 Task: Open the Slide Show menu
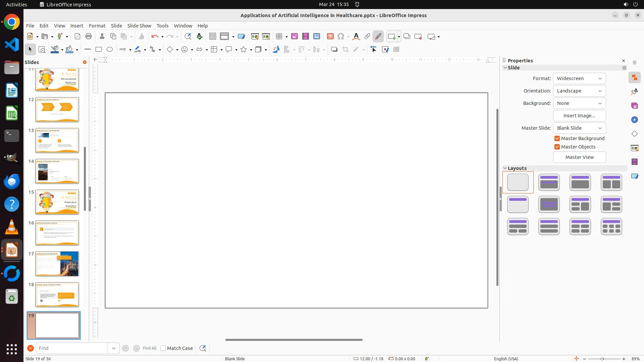pyautogui.click(x=139, y=26)
